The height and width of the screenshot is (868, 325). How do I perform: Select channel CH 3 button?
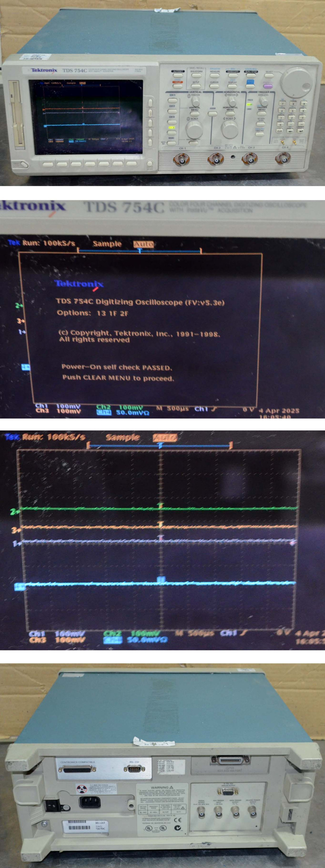click(x=172, y=122)
